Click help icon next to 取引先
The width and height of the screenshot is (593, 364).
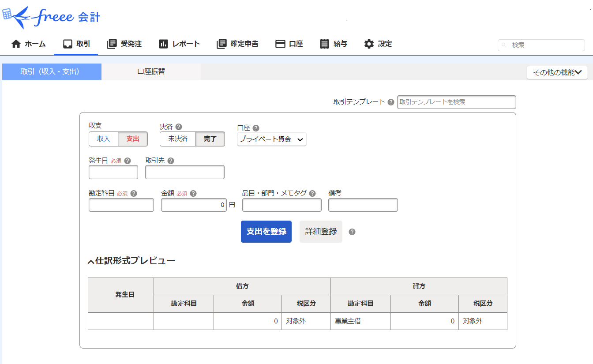coord(171,161)
